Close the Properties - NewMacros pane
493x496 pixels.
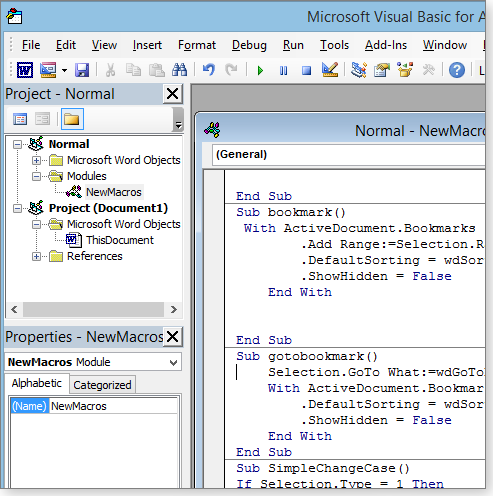(x=173, y=336)
